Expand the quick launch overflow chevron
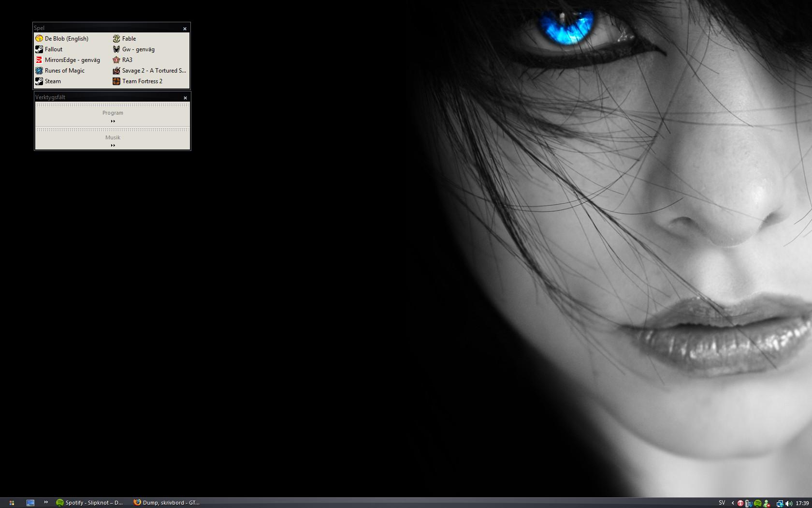 click(46, 502)
